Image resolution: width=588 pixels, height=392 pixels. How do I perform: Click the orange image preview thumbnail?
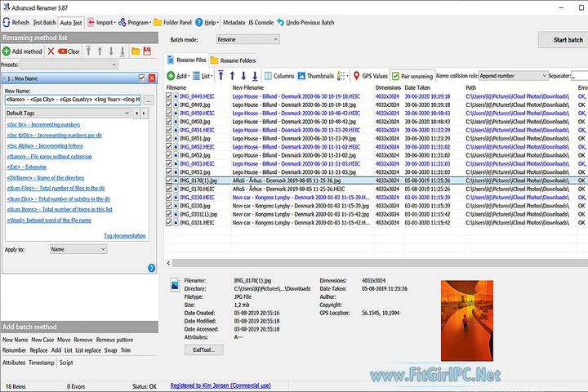point(467,310)
